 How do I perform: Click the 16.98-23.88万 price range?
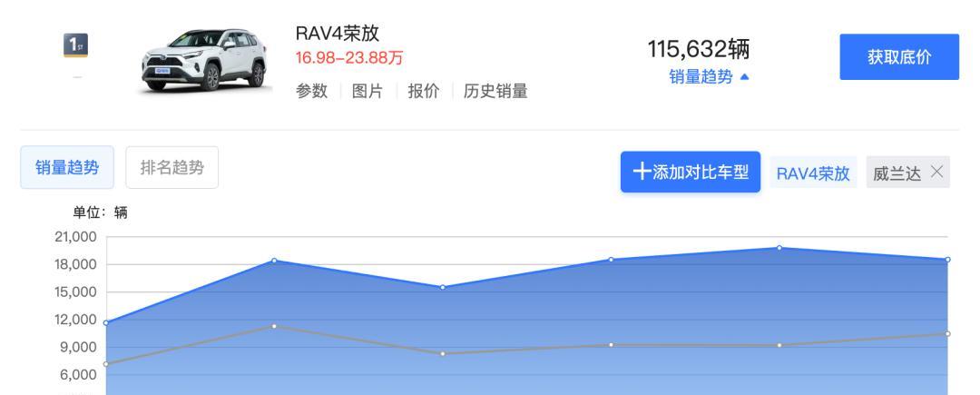coord(349,58)
